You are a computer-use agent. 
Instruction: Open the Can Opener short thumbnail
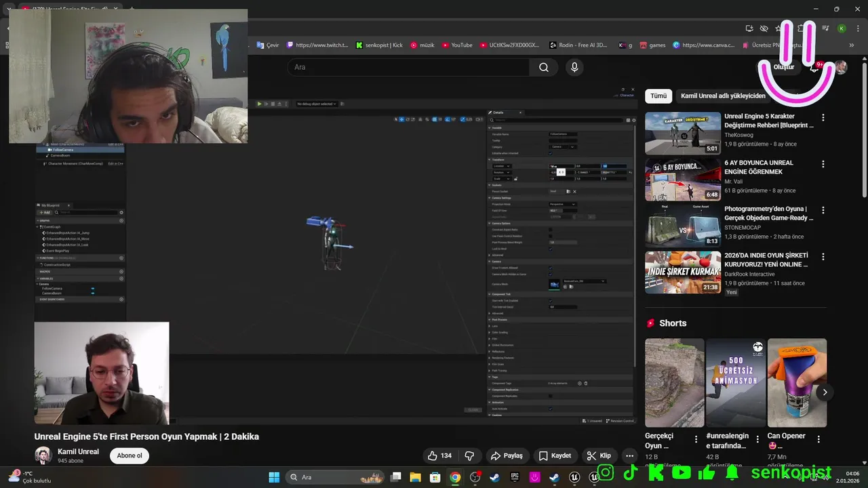coord(797,383)
